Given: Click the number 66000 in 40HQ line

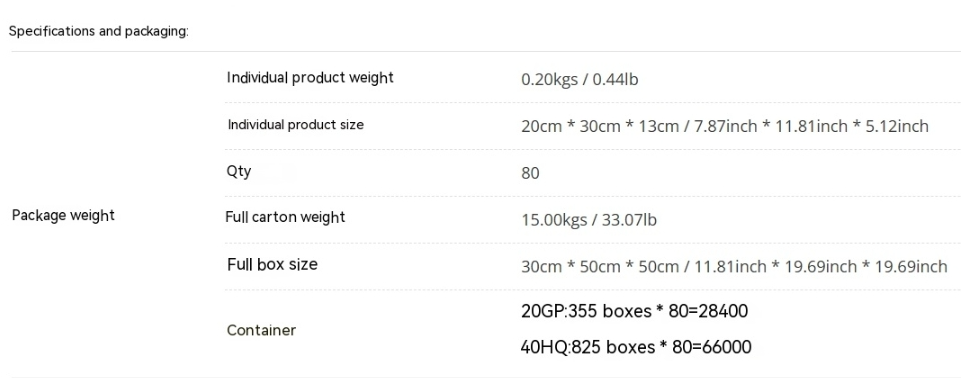Looking at the screenshot, I should tap(727, 346).
